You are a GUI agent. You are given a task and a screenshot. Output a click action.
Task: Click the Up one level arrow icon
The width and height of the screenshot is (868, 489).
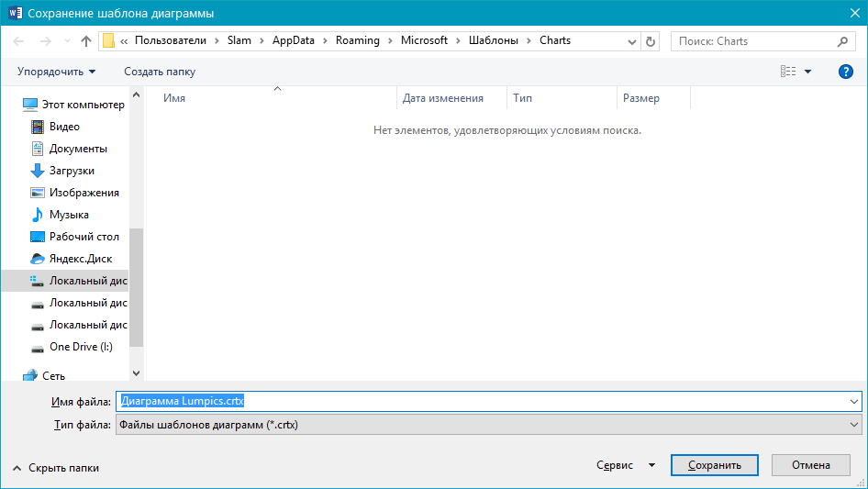pos(86,41)
